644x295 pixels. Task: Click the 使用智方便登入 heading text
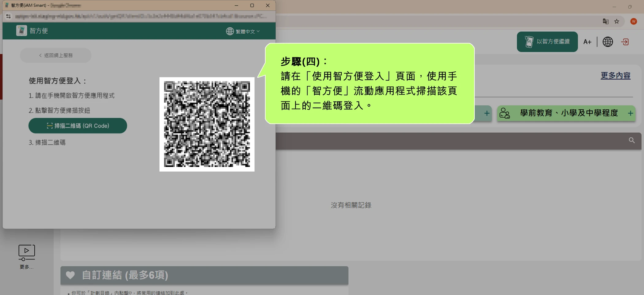58,81
